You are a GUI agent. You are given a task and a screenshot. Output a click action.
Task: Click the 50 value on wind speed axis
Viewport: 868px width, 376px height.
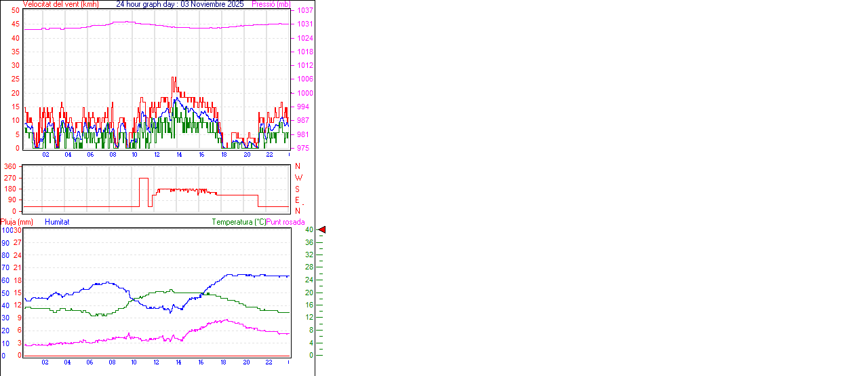pyautogui.click(x=16, y=10)
